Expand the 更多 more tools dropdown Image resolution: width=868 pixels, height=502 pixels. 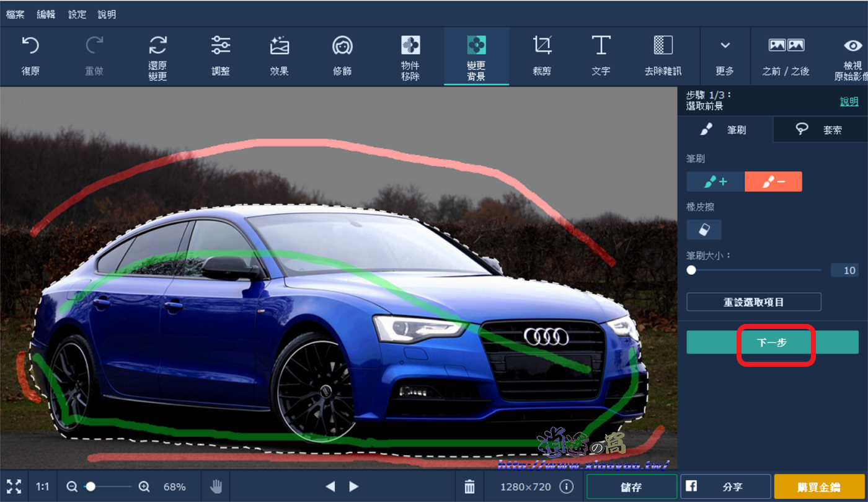coord(725,56)
